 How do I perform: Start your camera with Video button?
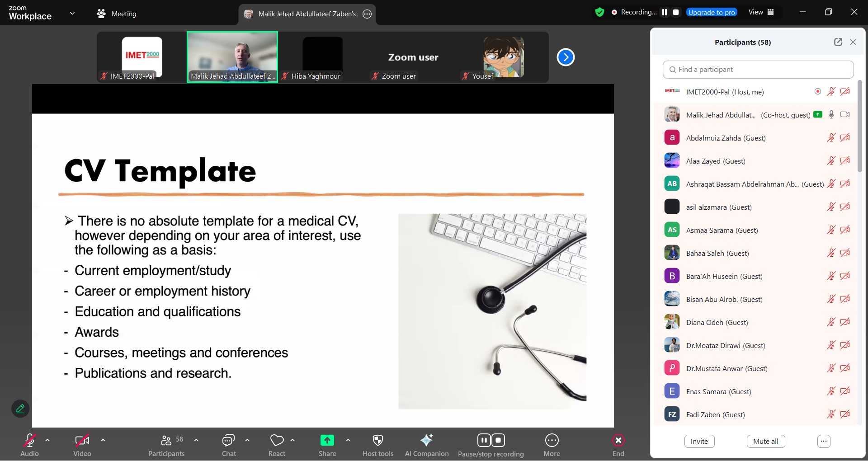pyautogui.click(x=82, y=441)
